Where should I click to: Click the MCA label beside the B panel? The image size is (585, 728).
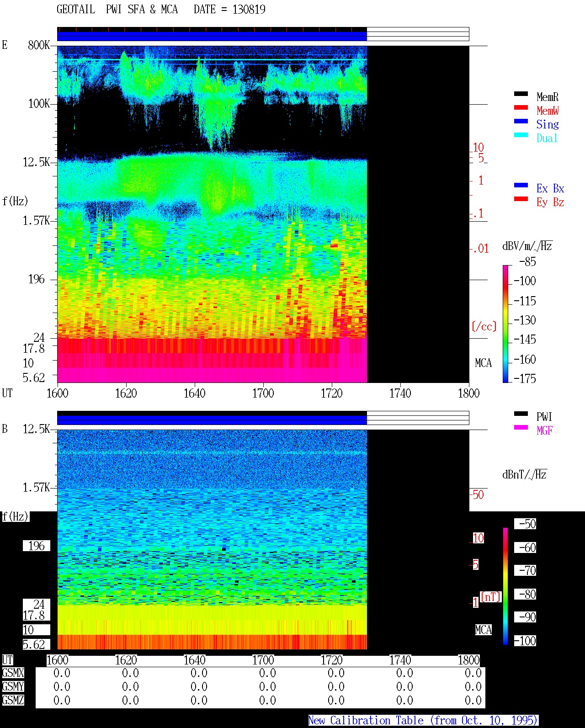(483, 630)
